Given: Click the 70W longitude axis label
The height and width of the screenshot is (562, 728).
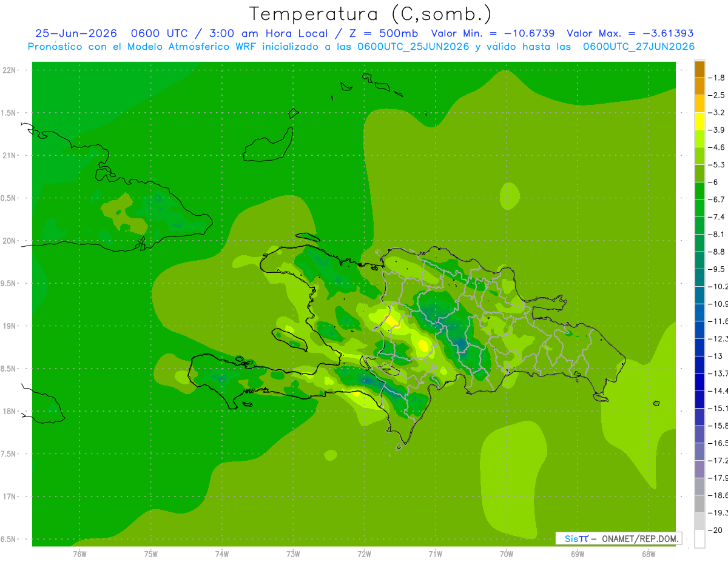Looking at the screenshot, I should click(x=507, y=554).
